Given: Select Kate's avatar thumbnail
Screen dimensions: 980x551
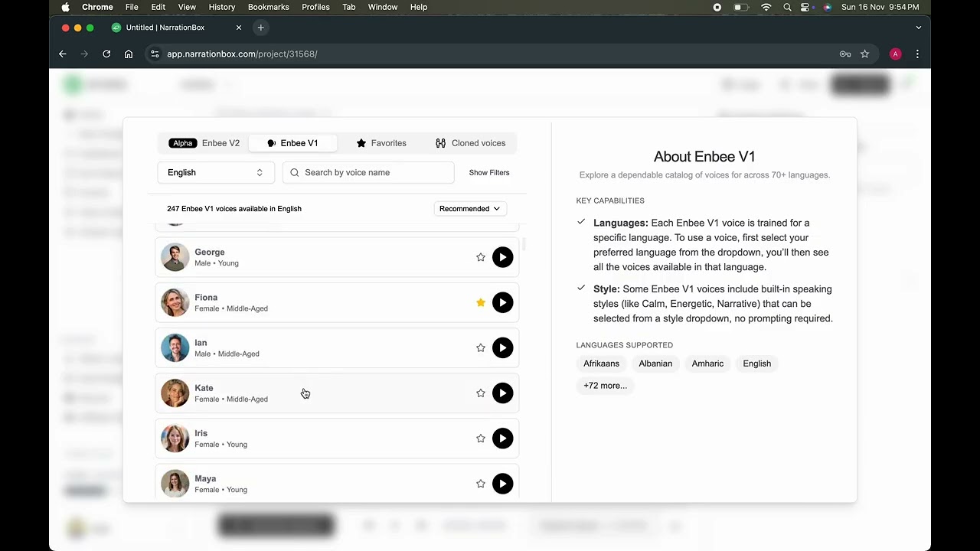Looking at the screenshot, I should click(175, 393).
